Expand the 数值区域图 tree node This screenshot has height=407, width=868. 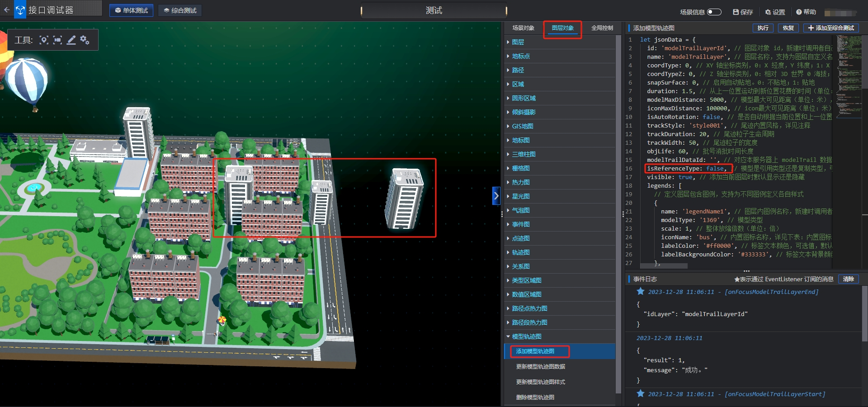[x=560, y=294]
